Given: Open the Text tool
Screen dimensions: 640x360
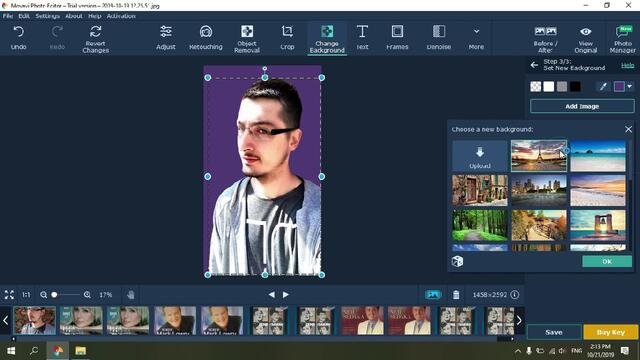Looking at the screenshot, I should point(362,38).
